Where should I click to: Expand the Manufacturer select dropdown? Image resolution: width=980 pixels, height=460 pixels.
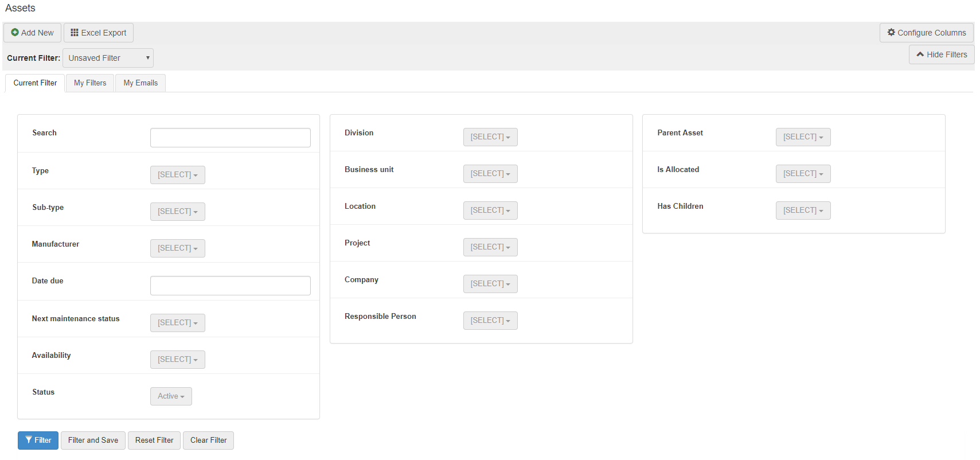tap(177, 248)
